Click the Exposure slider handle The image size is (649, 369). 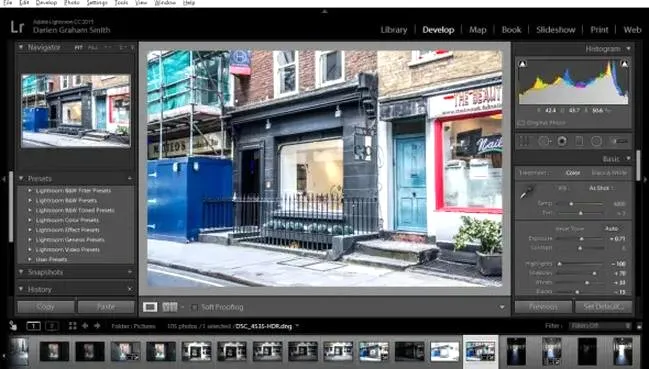(581, 239)
